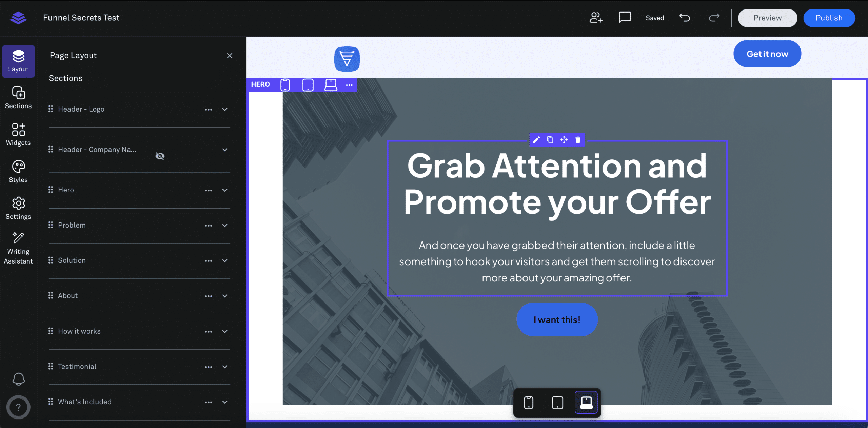Viewport: 868px width, 428px height.
Task: Open more options for About section
Action: (209, 296)
